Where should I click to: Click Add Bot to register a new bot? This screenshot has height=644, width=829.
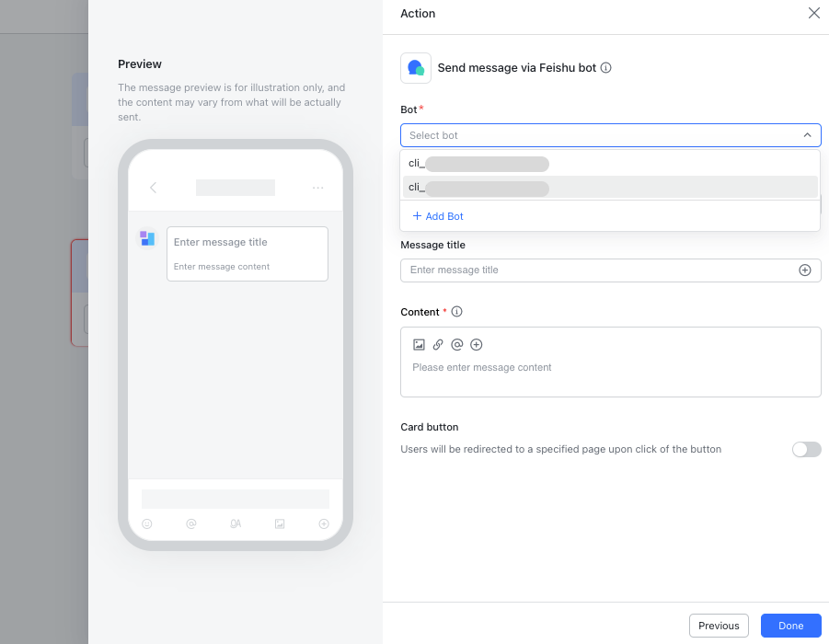coord(437,215)
